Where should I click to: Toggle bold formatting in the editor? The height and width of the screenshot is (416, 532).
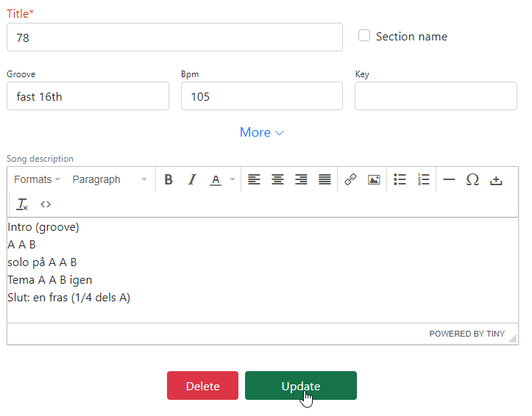[169, 179]
